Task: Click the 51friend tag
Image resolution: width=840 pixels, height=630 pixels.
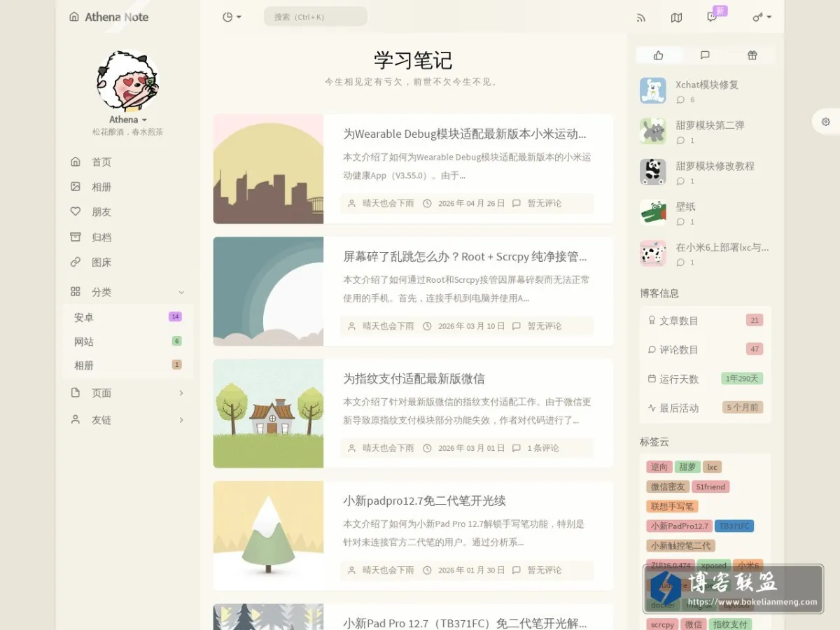Action: point(710,486)
